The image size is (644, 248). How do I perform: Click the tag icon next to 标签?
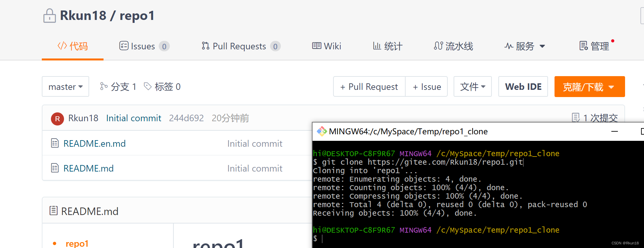pyautogui.click(x=148, y=86)
